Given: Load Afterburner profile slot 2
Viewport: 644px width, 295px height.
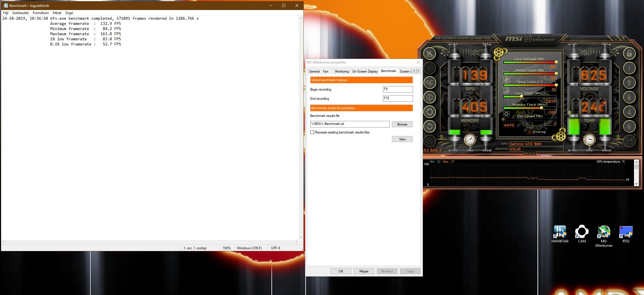Looking at the screenshot, I should click(629, 83).
